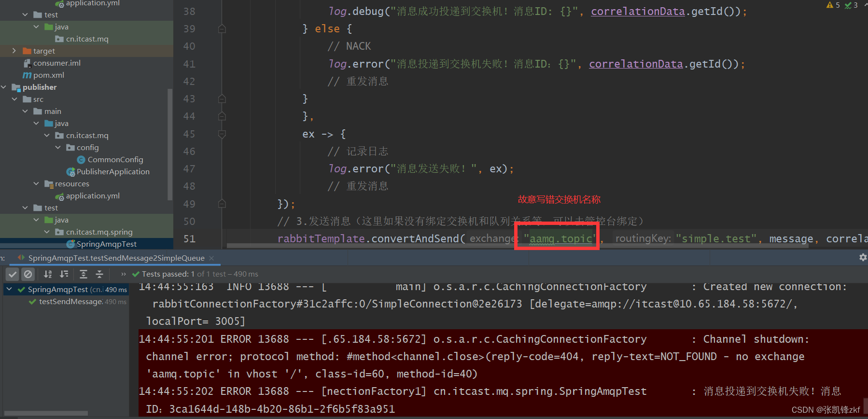This screenshot has width=868, height=419.
Task: Collapse publisher's src folder
Action: point(14,99)
